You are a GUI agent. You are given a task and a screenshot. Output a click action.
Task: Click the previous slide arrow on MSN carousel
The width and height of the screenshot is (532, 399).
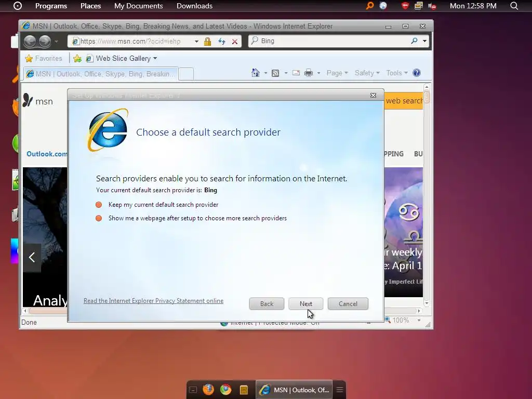[32, 258]
